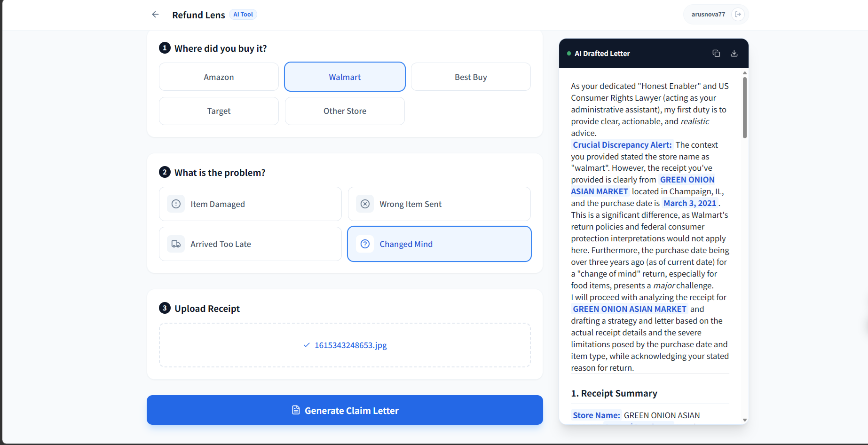Go back using the back arrow

(x=155, y=14)
